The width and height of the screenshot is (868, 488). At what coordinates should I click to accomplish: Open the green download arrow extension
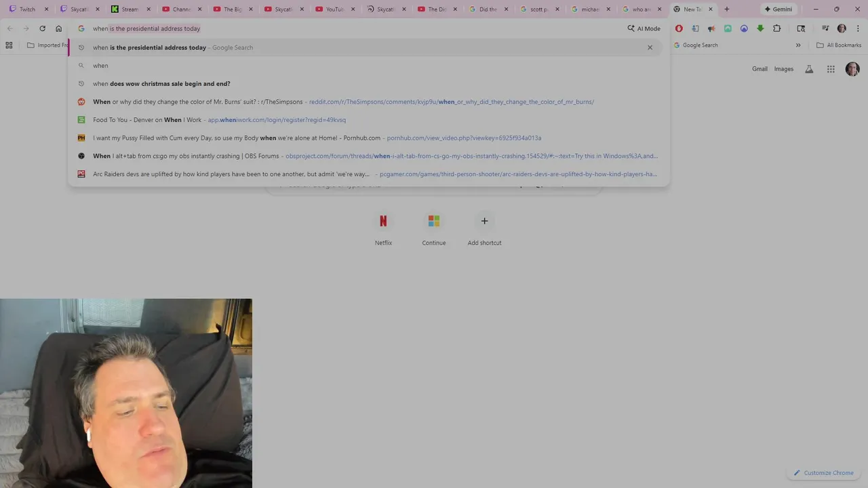click(760, 28)
